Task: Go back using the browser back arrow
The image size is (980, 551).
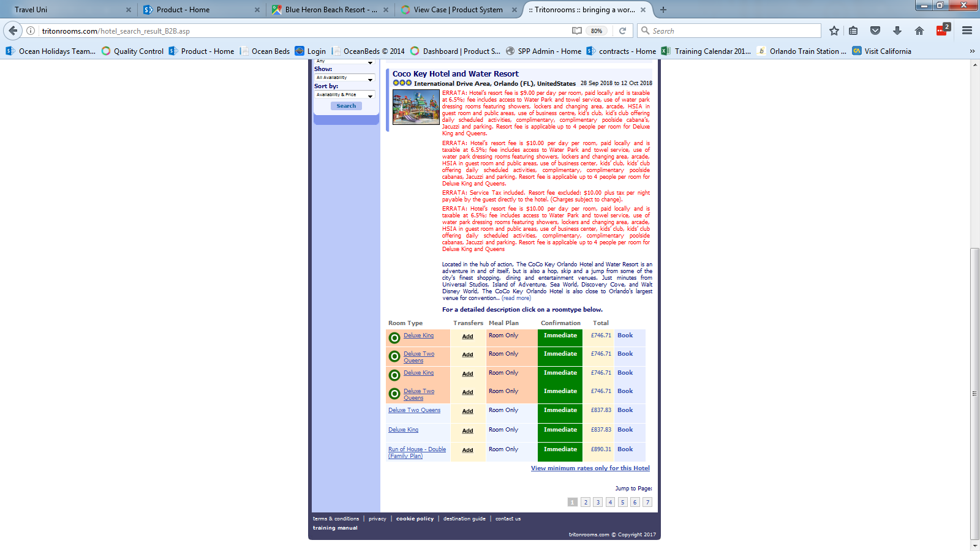Action: [13, 31]
